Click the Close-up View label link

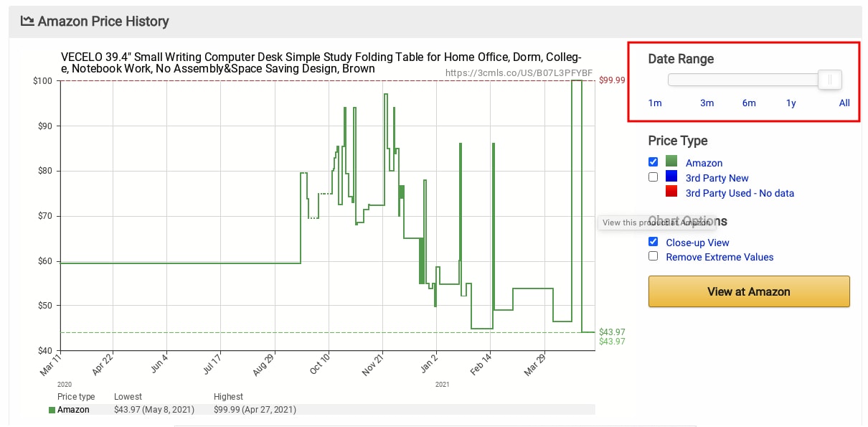pos(697,243)
